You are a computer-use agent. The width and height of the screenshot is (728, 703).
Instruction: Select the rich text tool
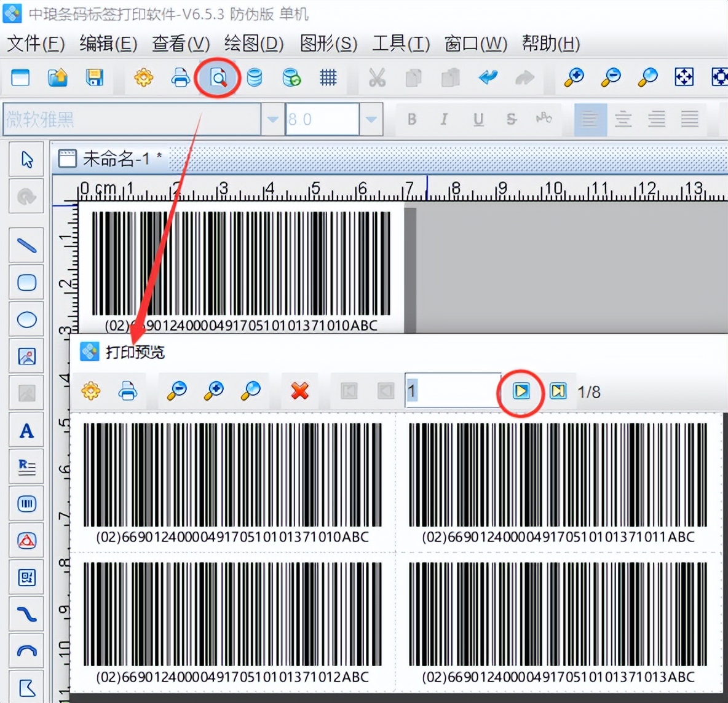(26, 467)
